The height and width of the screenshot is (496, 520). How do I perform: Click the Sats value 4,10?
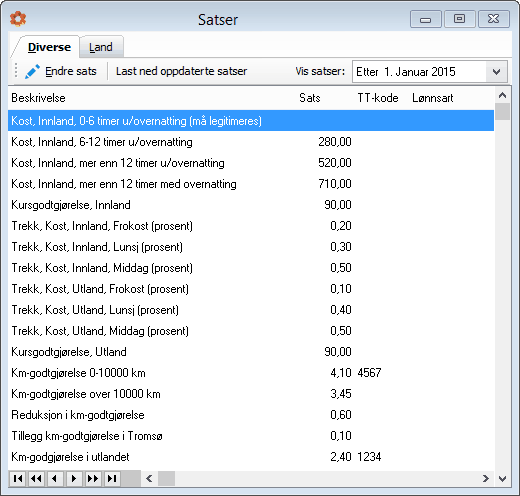point(341,373)
